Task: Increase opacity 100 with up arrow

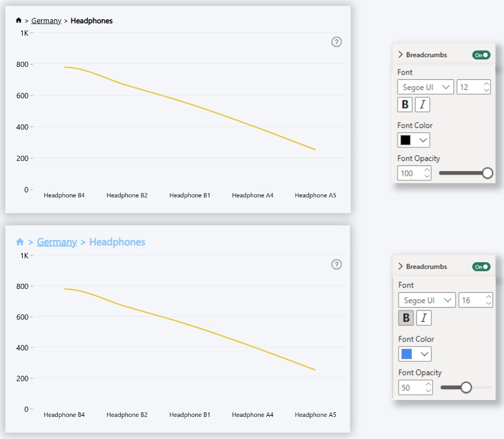Action: click(x=427, y=170)
